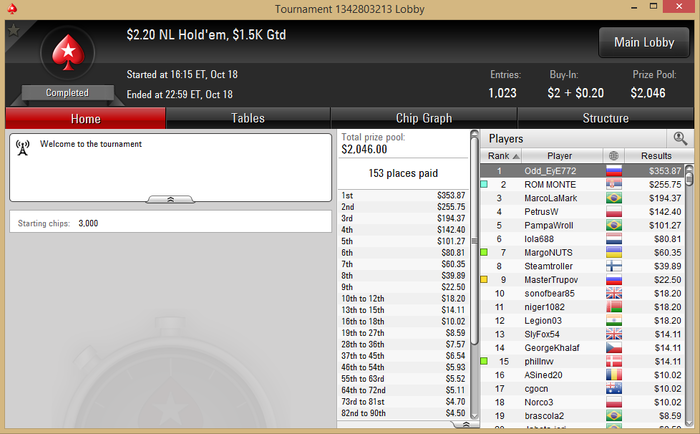Click the broadcast antenna icon in the welcome box
Image resolution: width=700 pixels, height=434 pixels.
(x=22, y=148)
